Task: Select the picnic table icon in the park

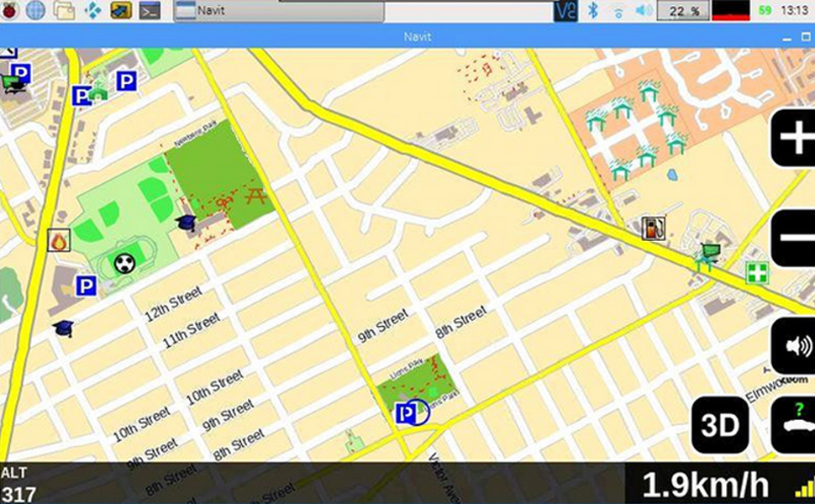Action: (x=256, y=196)
